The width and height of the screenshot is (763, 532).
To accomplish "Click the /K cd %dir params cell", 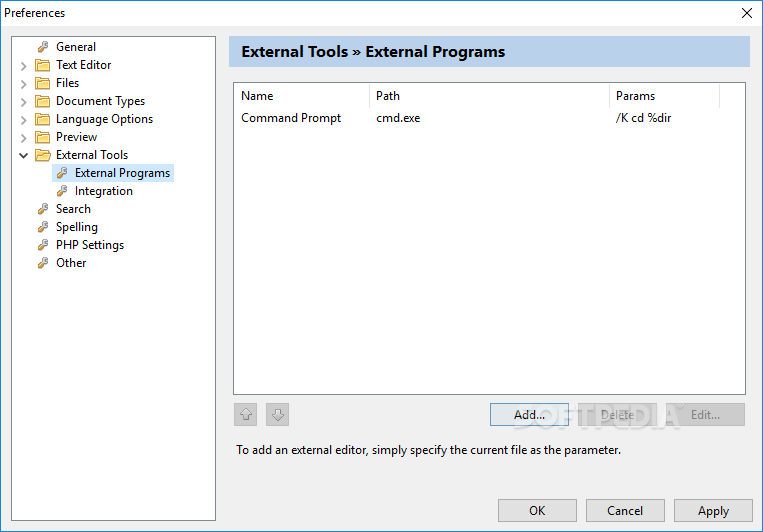I will click(x=643, y=118).
